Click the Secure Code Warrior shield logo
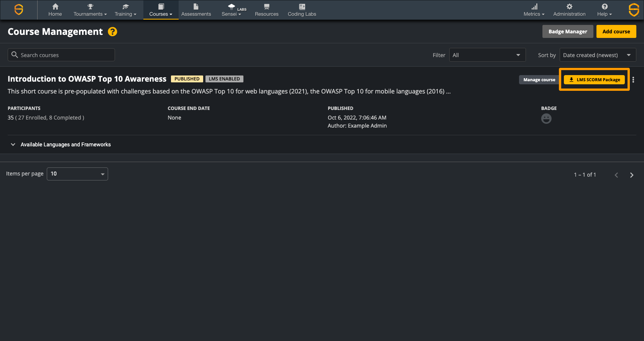Image resolution: width=644 pixels, height=341 pixels. (19, 10)
